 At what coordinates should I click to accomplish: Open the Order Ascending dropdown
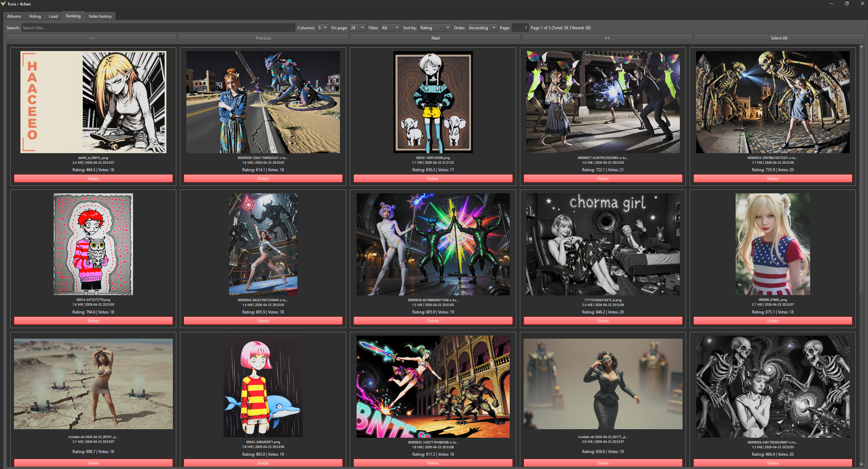pos(482,28)
